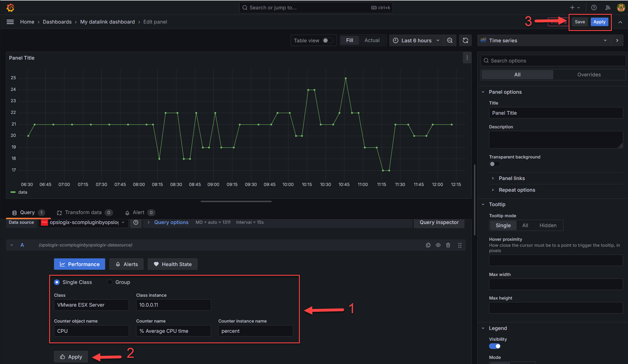Select the Group radio button
The height and width of the screenshot is (364, 628).
[x=110, y=282]
